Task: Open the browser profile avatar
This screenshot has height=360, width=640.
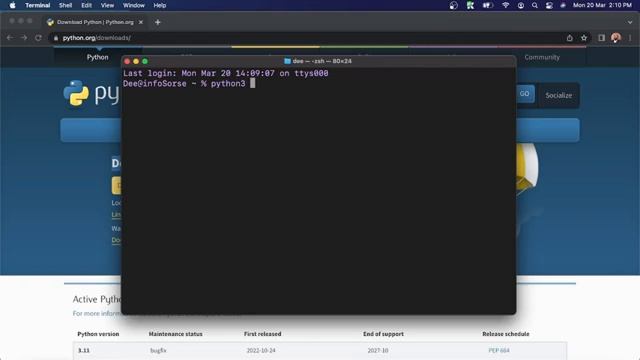Action: tap(616, 38)
